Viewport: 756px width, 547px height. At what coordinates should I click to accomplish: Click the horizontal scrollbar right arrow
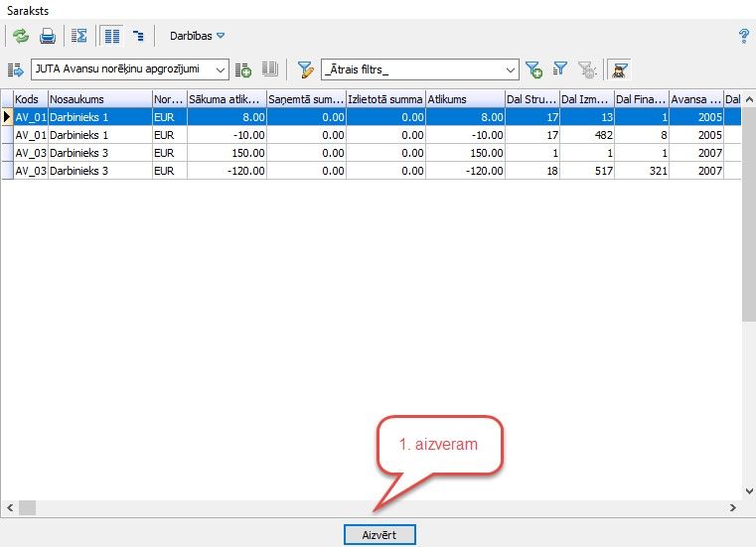733,507
